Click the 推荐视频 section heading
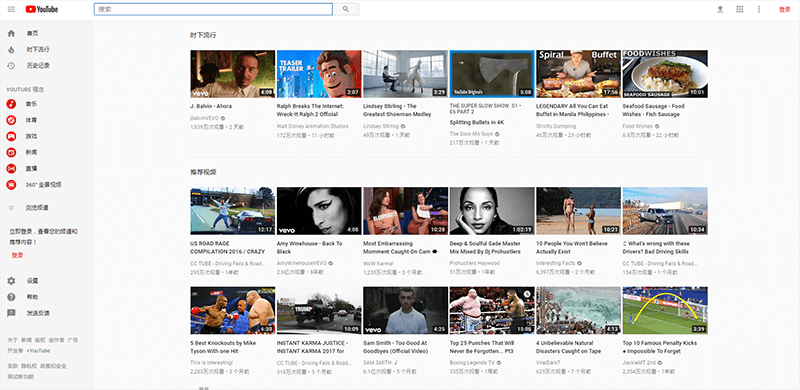 203,172
